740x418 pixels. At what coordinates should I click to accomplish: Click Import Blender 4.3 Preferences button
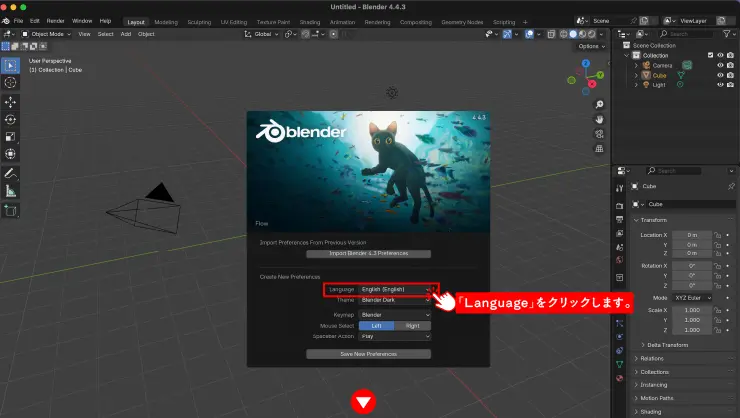[369, 253]
